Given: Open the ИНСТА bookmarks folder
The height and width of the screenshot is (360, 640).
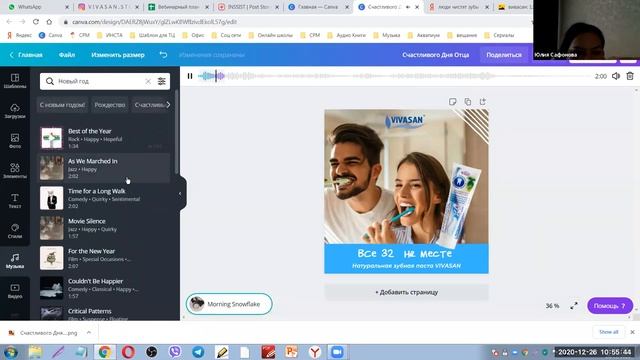Looking at the screenshot, I should [x=109, y=35].
